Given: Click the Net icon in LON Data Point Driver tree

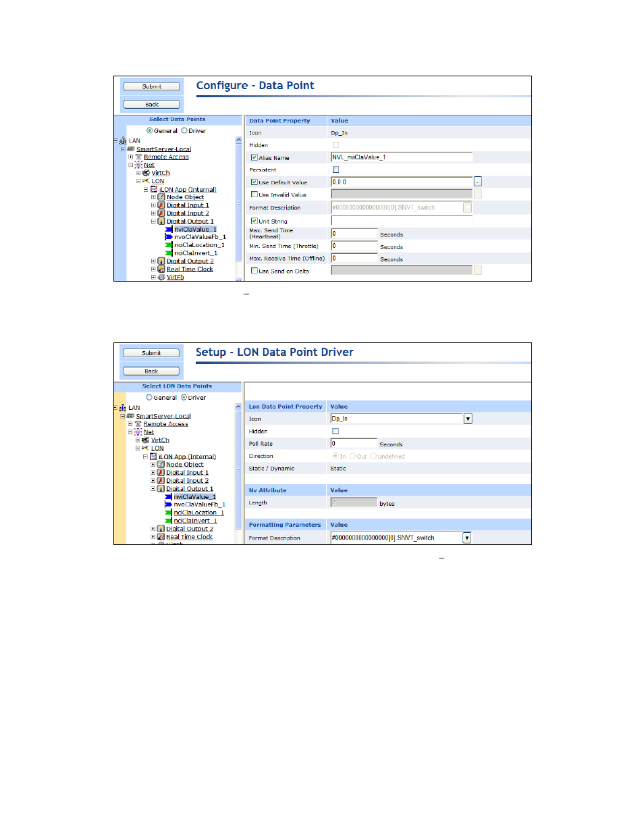Looking at the screenshot, I should (x=138, y=432).
